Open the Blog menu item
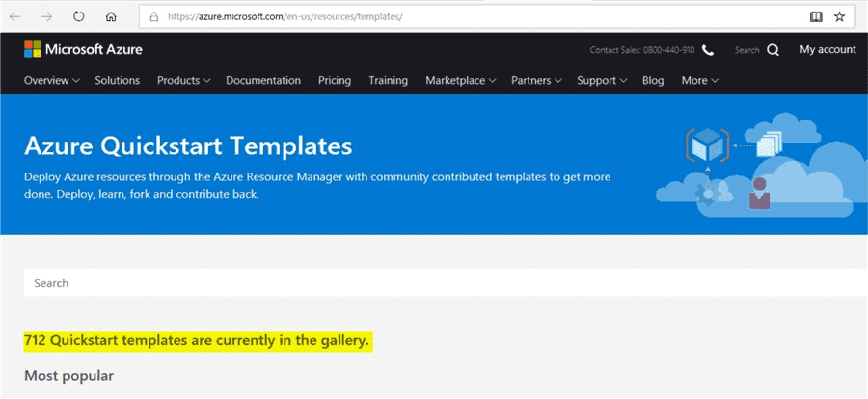The width and height of the screenshot is (868, 399). pyautogui.click(x=653, y=81)
